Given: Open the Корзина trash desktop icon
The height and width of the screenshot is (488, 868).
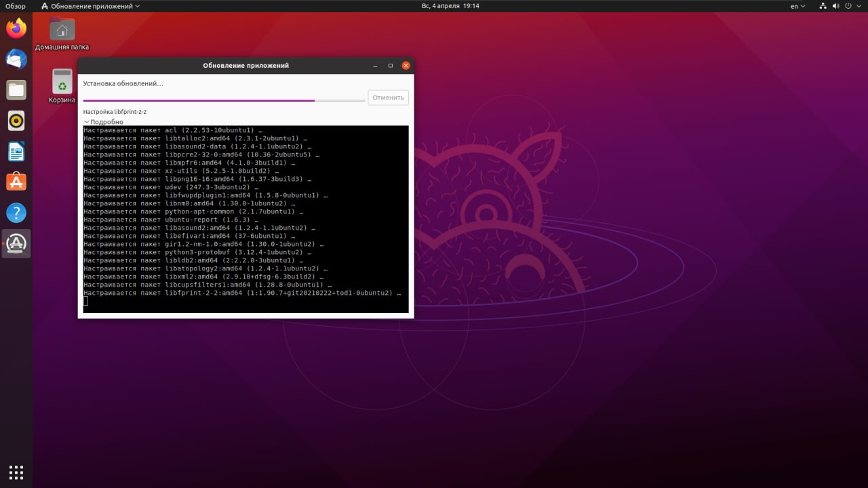Looking at the screenshot, I should (62, 86).
